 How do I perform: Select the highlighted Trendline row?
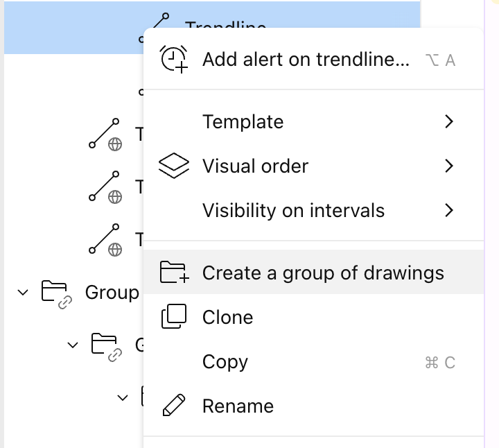click(x=212, y=27)
